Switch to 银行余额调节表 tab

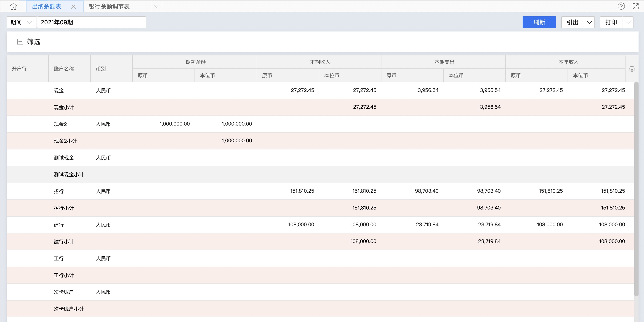tap(109, 6)
